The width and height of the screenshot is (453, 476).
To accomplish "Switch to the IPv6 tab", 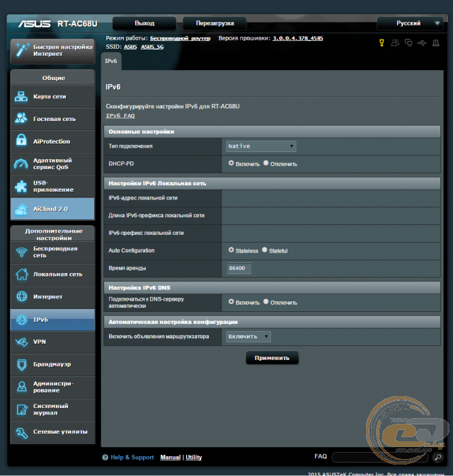I will click(111, 61).
